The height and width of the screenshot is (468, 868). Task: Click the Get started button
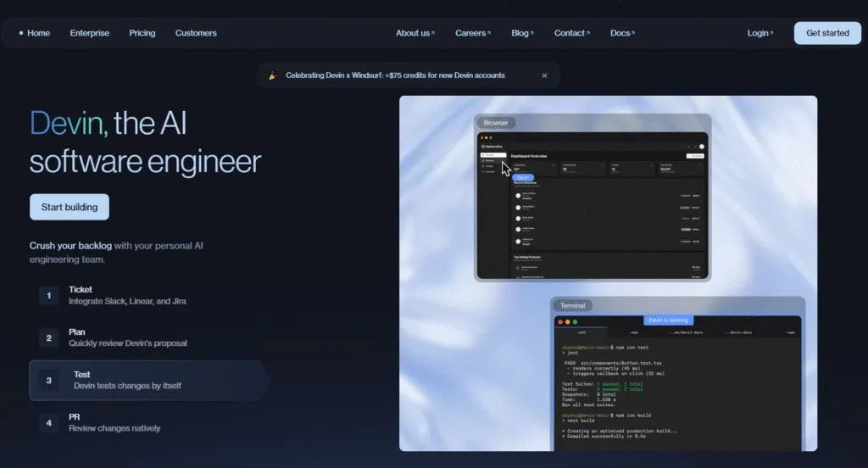coord(827,33)
